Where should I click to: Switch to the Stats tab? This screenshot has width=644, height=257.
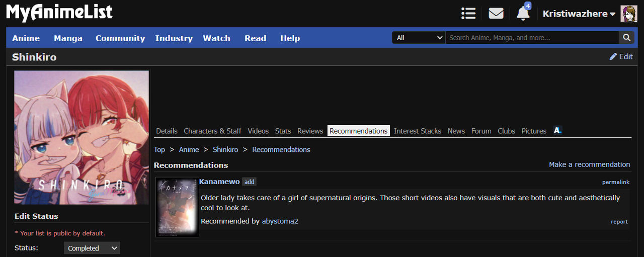point(283,131)
